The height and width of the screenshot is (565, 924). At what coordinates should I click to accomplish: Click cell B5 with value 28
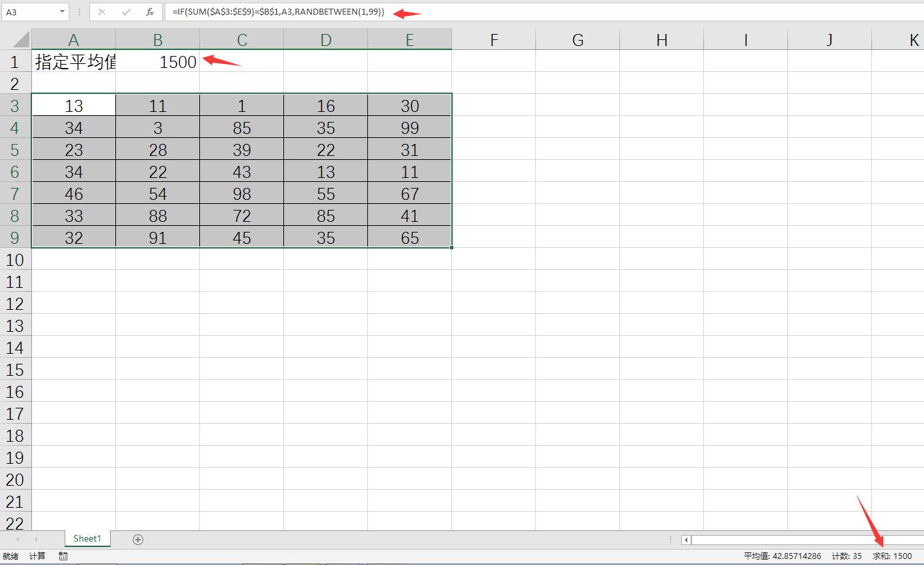pyautogui.click(x=157, y=149)
